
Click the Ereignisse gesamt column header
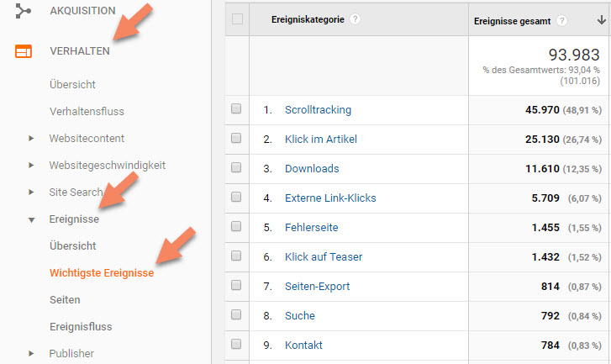pos(514,21)
